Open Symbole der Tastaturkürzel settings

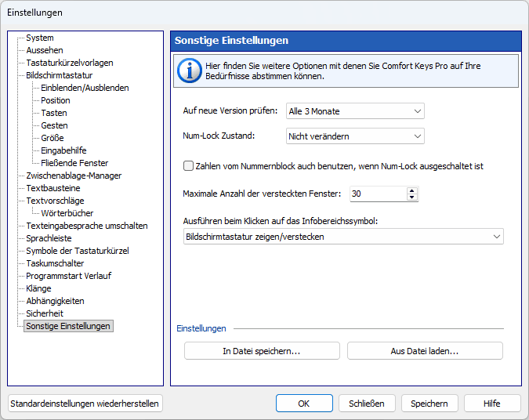[x=78, y=251]
